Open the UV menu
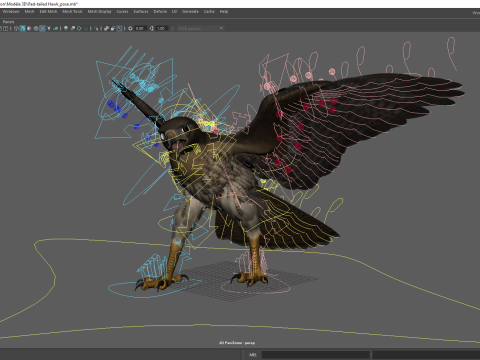Screen dimensions: 480x360 tap(174, 12)
